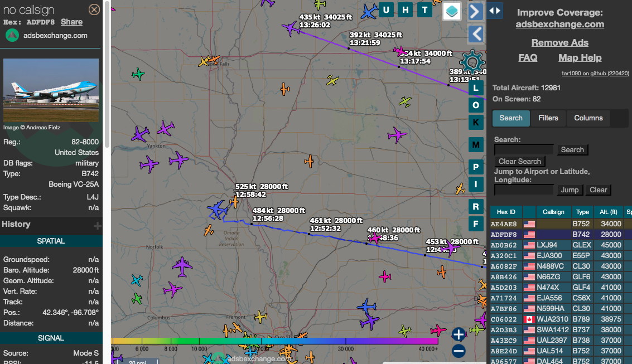
Task: Click the Clear button beside Jump
Action: 598,190
